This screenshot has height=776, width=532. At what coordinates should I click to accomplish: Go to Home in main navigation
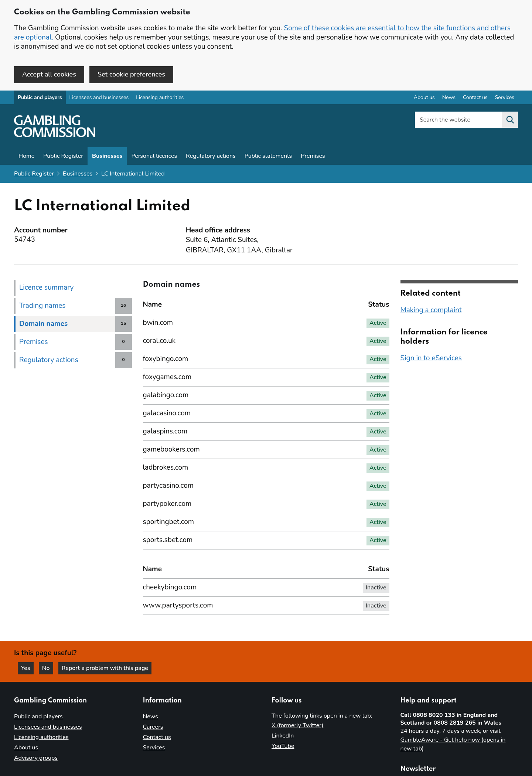[x=27, y=156]
